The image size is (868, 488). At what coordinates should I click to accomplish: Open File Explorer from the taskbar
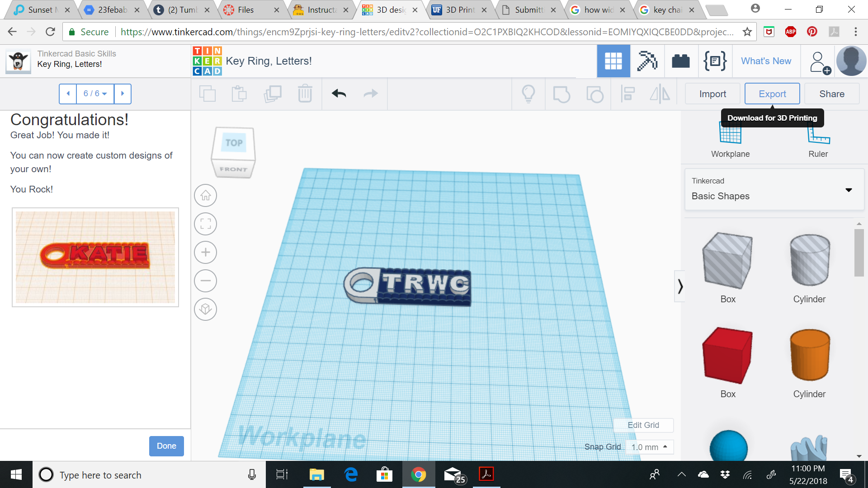tap(316, 475)
